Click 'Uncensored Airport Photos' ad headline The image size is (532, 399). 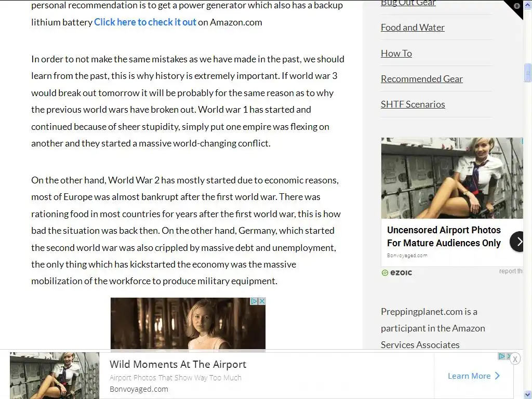click(444, 230)
